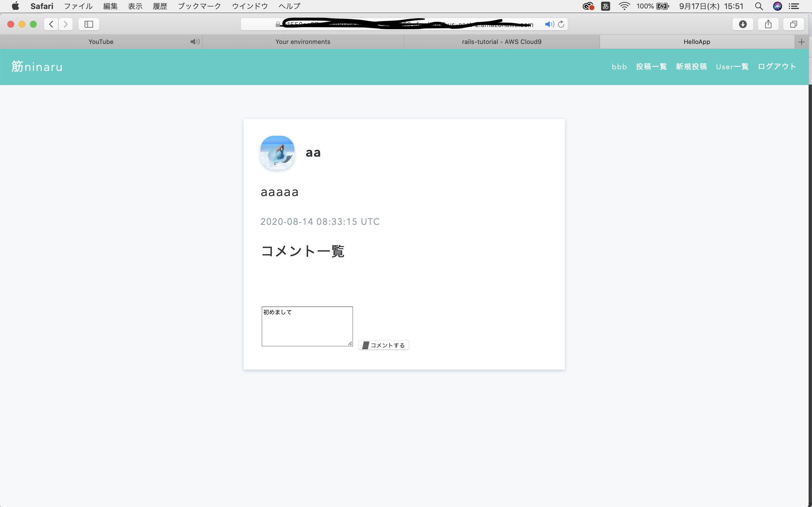Screen dimensions: 812x507
Task: Click inside the comment text area
Action: pyautogui.click(x=307, y=326)
